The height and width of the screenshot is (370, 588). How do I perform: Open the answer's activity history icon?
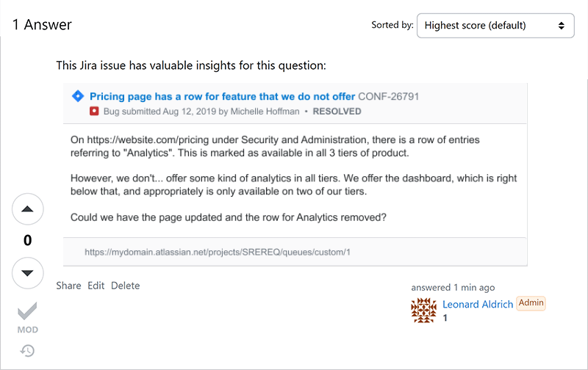27,351
